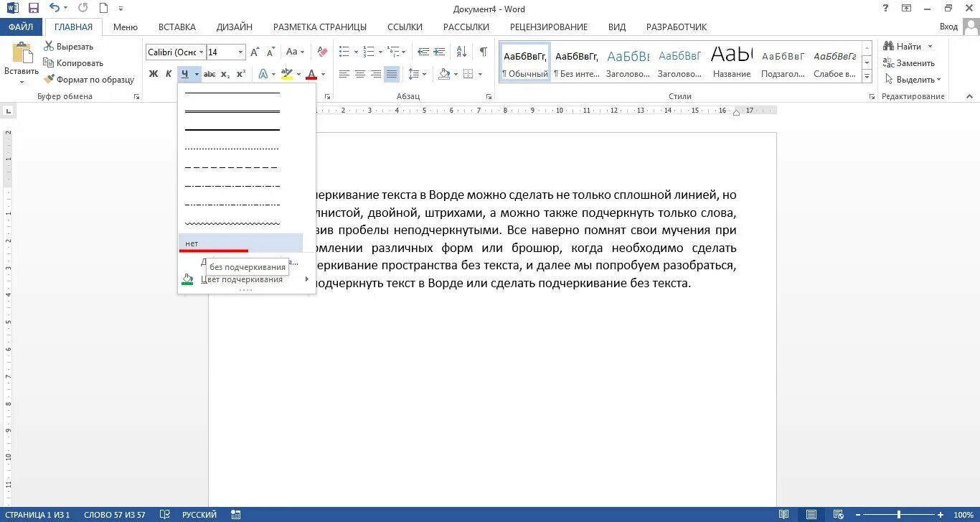
Task: Click the Borders icon
Action: point(468,74)
